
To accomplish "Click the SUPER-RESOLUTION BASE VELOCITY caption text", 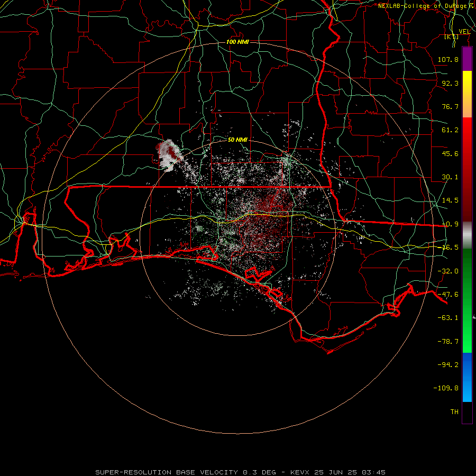I will coord(167,472).
